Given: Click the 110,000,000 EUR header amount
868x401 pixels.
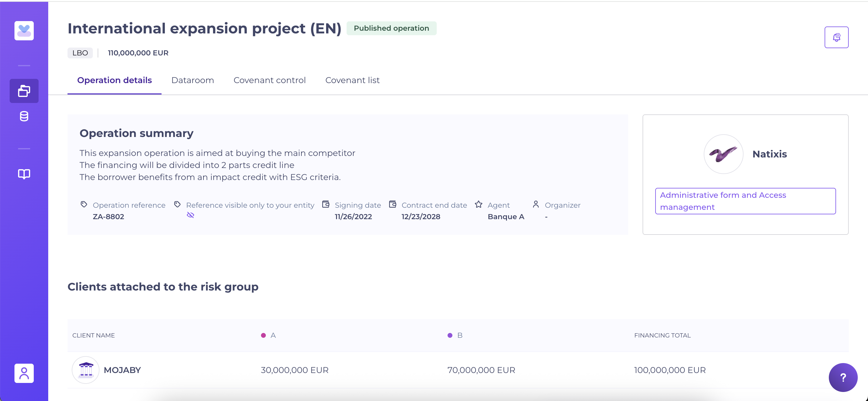Looking at the screenshot, I should pos(138,53).
